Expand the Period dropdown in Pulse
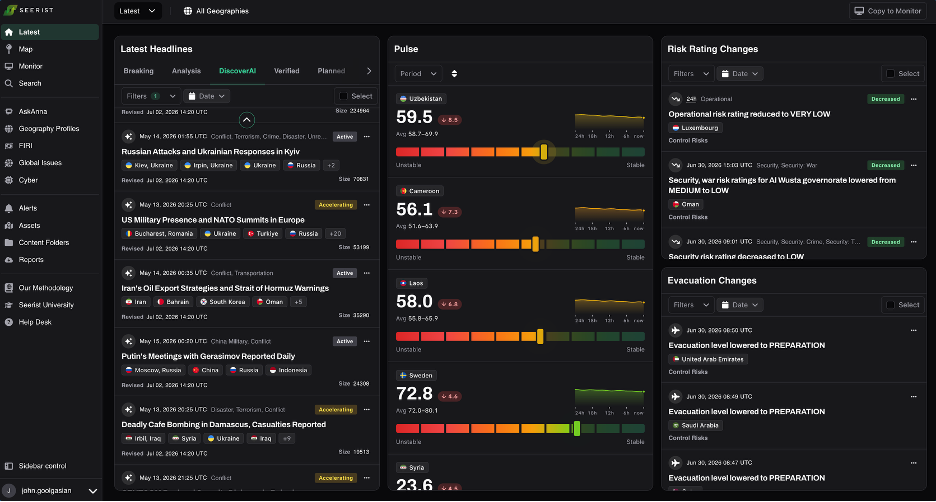 [418, 73]
